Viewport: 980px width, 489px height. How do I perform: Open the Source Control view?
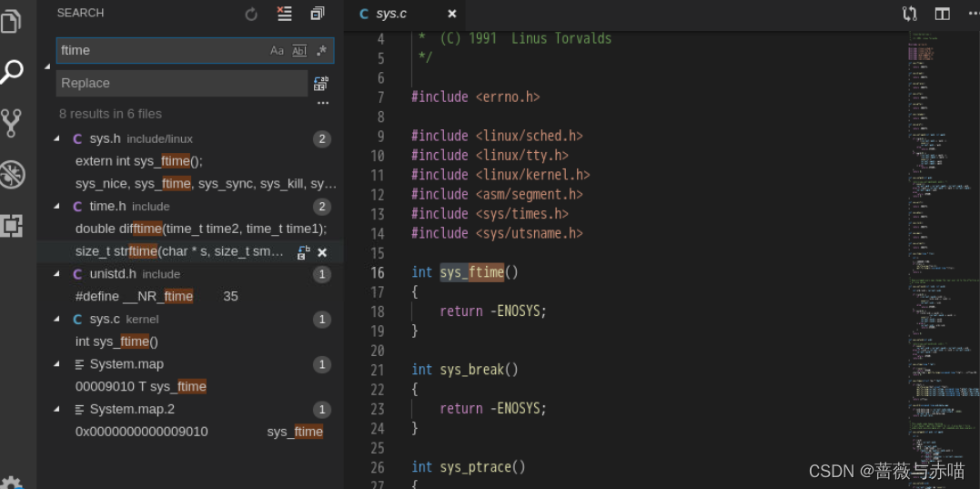11,123
